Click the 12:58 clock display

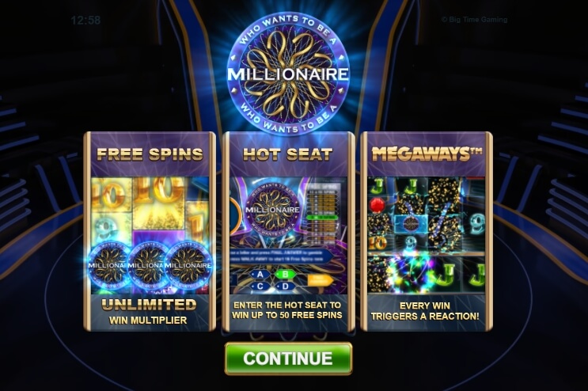click(x=85, y=20)
